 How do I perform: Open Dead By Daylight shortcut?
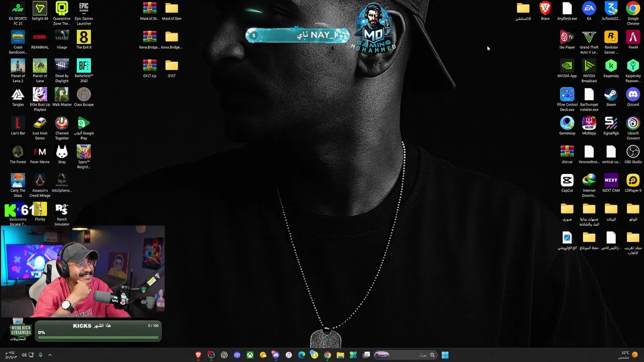pyautogui.click(x=62, y=71)
